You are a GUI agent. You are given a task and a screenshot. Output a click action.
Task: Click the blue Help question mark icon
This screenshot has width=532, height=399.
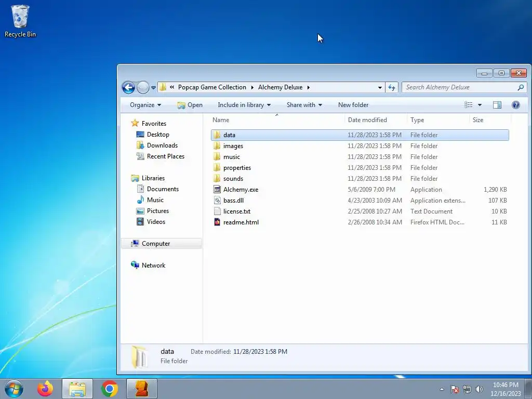(516, 105)
